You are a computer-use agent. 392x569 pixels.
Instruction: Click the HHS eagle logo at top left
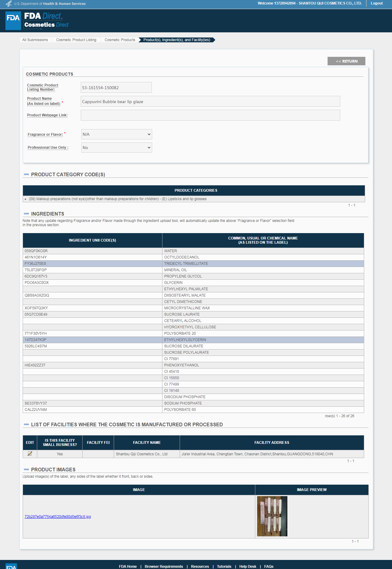[9, 4]
